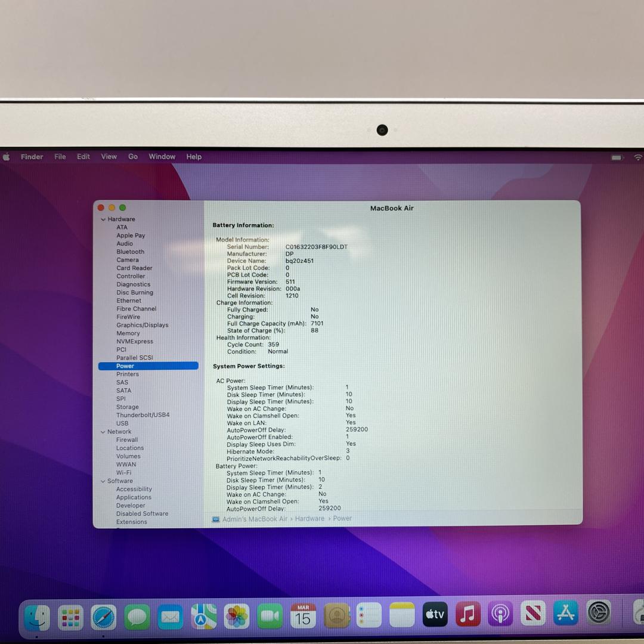Open Safari from the Dock
644x644 pixels.
pos(103,617)
